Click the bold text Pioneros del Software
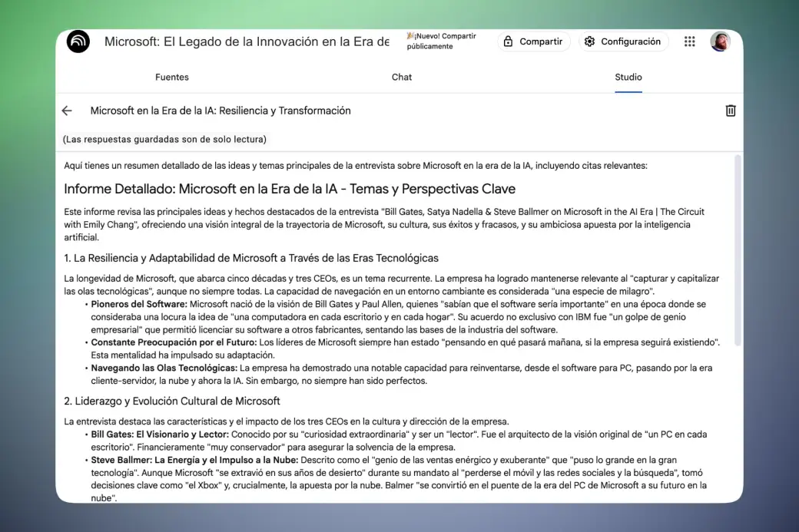Image resolution: width=799 pixels, height=532 pixels. point(139,305)
